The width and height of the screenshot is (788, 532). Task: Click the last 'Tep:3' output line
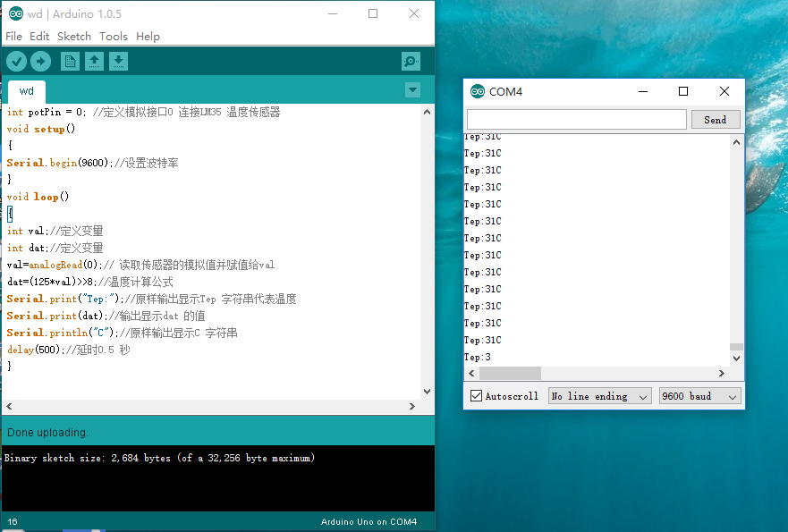pyautogui.click(x=478, y=357)
